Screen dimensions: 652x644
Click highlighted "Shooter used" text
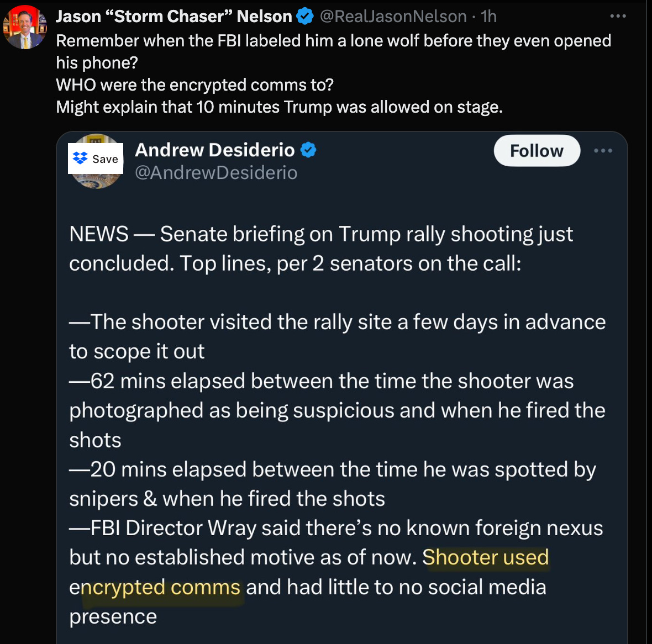485,557
